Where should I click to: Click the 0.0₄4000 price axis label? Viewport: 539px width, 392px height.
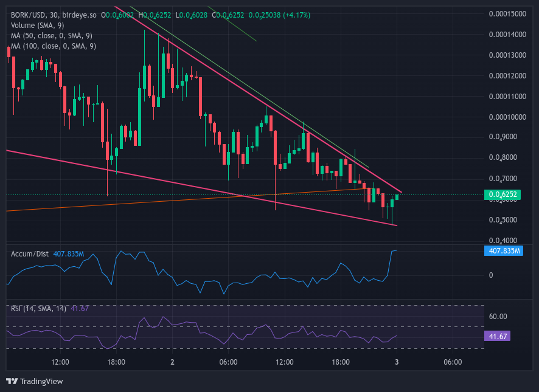(x=503, y=241)
